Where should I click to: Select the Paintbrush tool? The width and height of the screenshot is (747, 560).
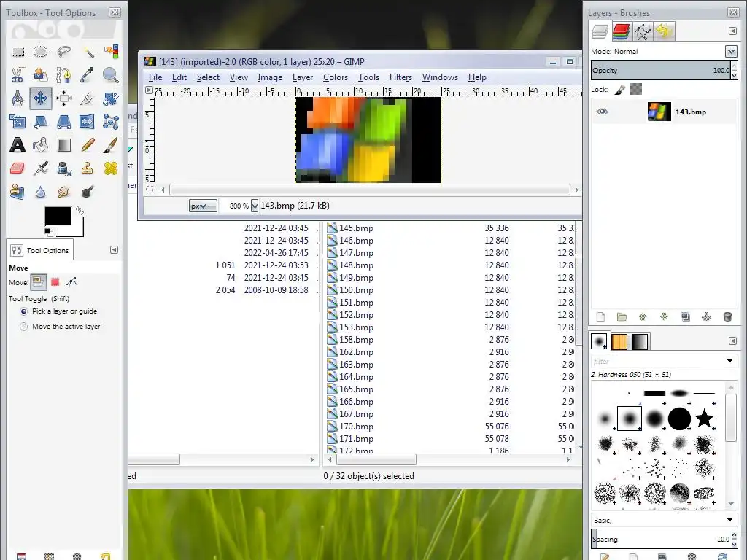click(x=111, y=145)
